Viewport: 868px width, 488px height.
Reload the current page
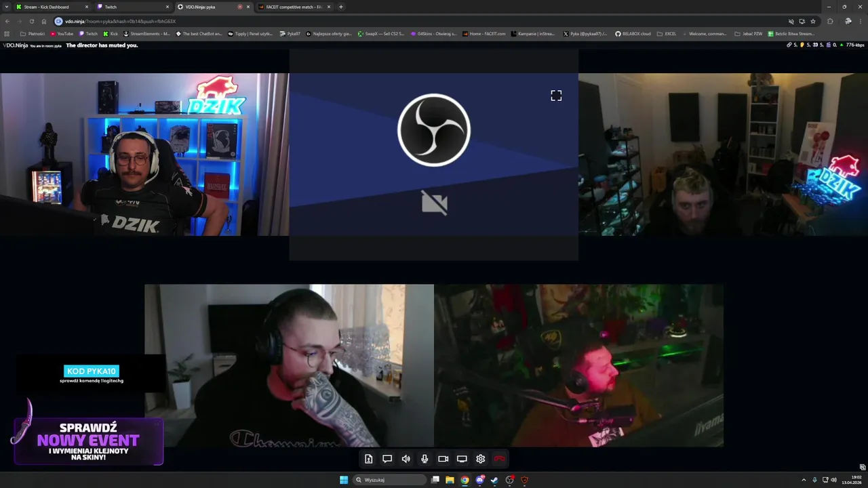(x=31, y=21)
